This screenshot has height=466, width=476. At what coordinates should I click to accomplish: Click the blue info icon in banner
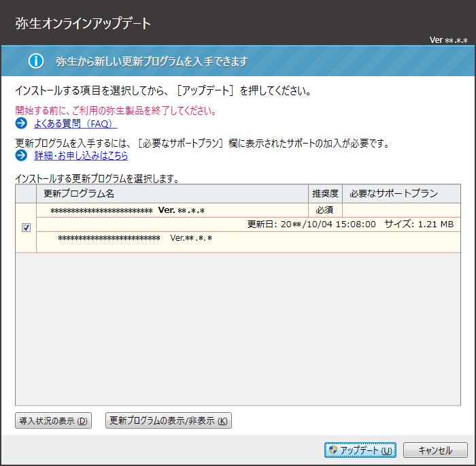(x=36, y=61)
